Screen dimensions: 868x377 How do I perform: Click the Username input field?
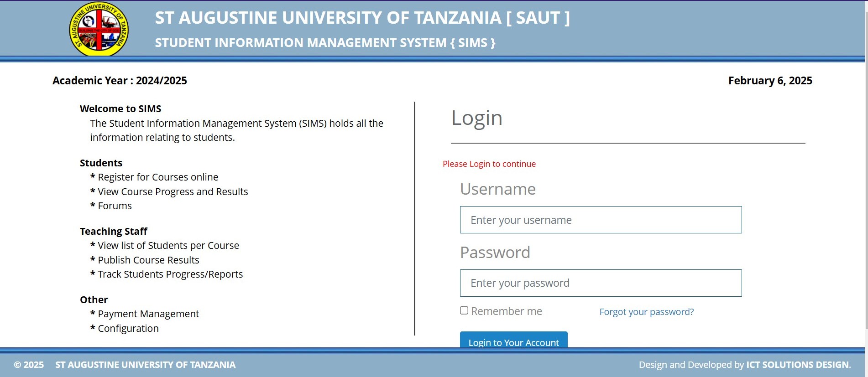coord(601,220)
